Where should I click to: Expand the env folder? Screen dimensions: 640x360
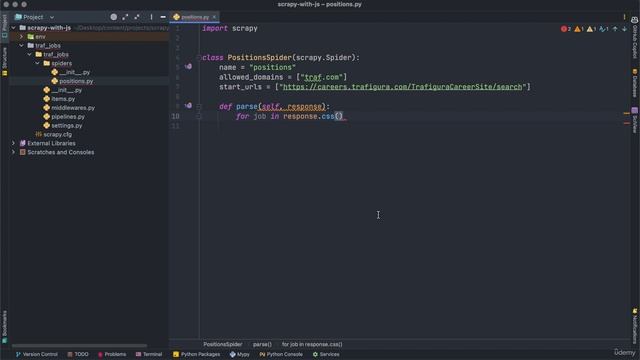click(22, 37)
